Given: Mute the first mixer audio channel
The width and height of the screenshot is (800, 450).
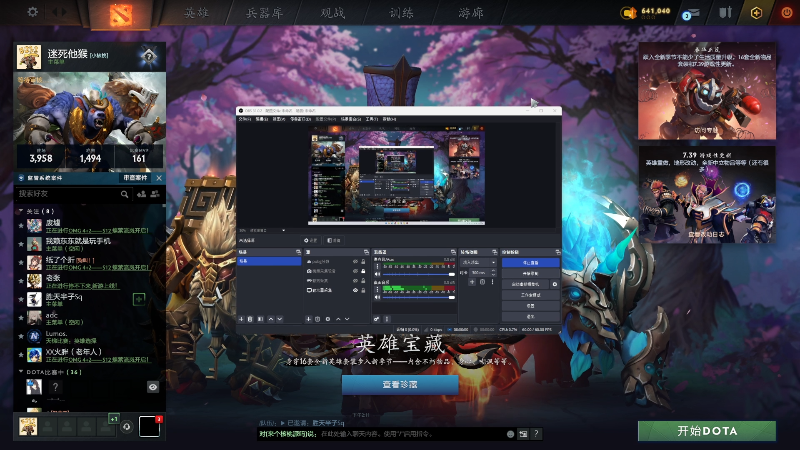Looking at the screenshot, I should [x=378, y=274].
